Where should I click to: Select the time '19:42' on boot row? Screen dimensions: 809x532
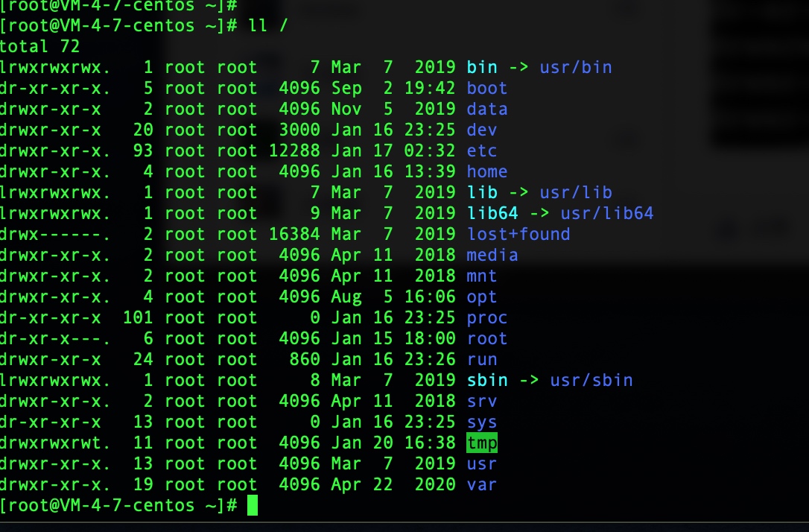(430, 88)
